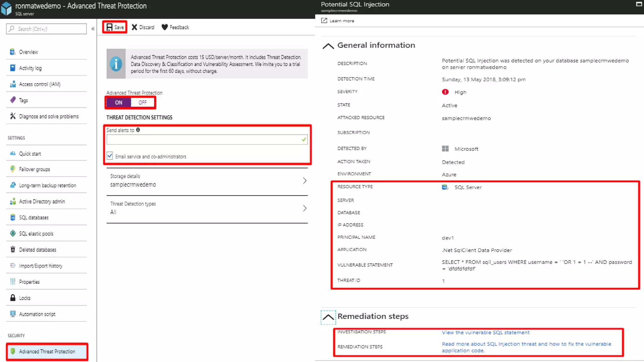644x362 pixels.
Task: Click the high severity red alert icon
Action: pyautogui.click(x=445, y=92)
